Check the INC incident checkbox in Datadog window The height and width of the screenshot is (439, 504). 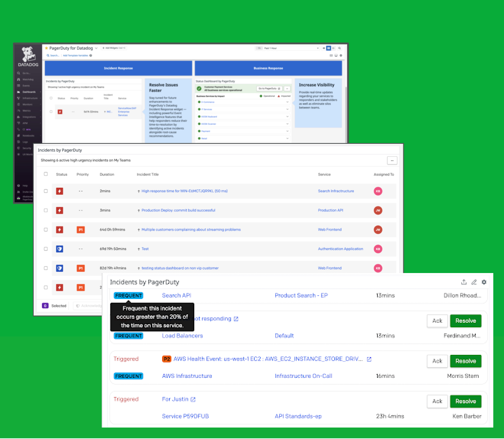pos(51,112)
